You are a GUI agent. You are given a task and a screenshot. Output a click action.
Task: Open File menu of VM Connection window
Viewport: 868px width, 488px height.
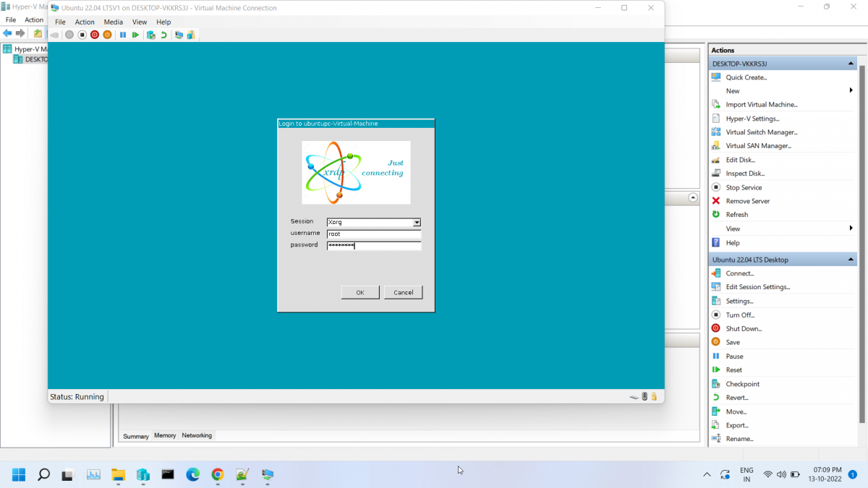tap(60, 22)
